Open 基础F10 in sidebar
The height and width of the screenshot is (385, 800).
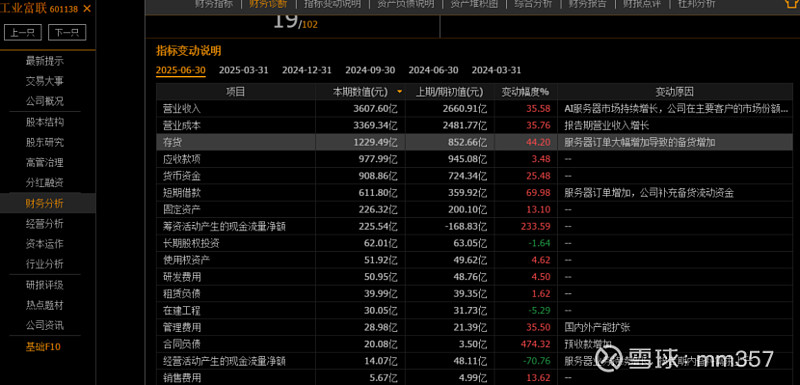tap(43, 347)
